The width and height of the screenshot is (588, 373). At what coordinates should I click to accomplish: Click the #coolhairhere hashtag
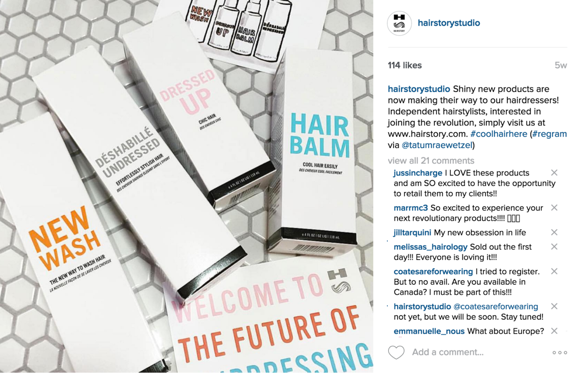pos(499,134)
